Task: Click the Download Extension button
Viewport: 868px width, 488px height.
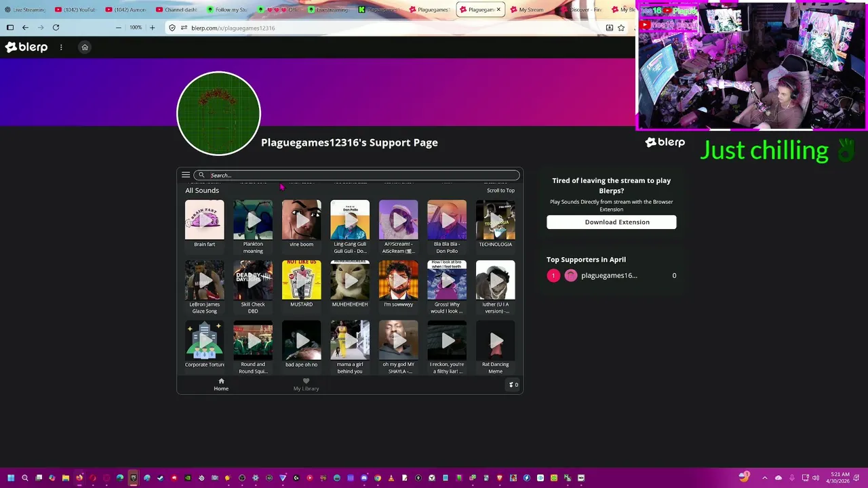Action: pyautogui.click(x=612, y=222)
